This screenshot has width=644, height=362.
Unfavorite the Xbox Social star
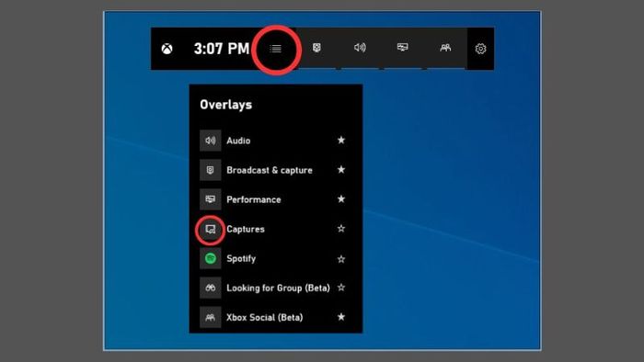pyautogui.click(x=341, y=317)
